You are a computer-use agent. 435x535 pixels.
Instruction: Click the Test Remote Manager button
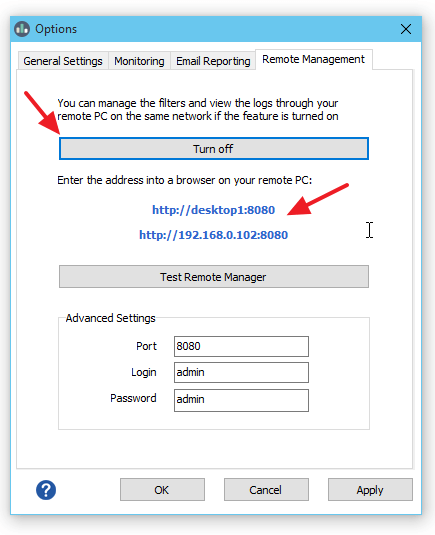(214, 277)
